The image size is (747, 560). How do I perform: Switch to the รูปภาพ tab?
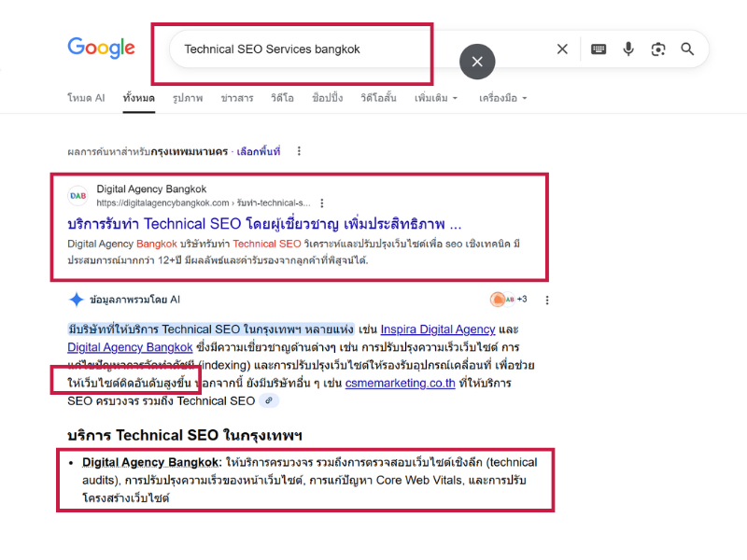pos(188,98)
